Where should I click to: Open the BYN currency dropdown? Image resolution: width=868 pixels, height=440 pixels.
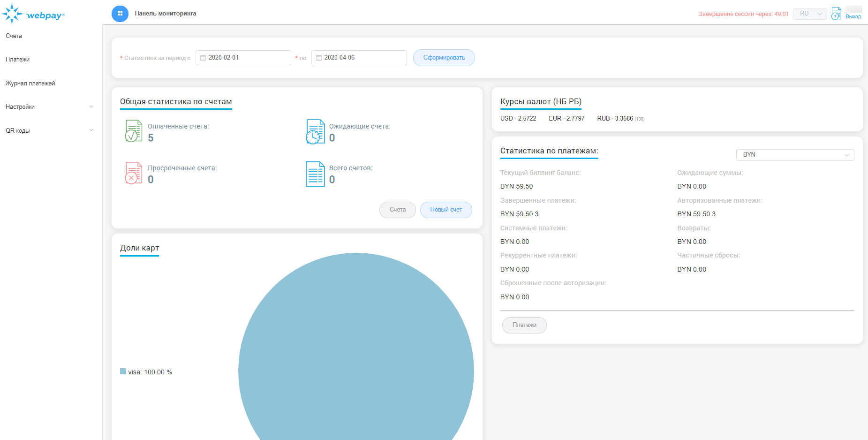tap(795, 155)
